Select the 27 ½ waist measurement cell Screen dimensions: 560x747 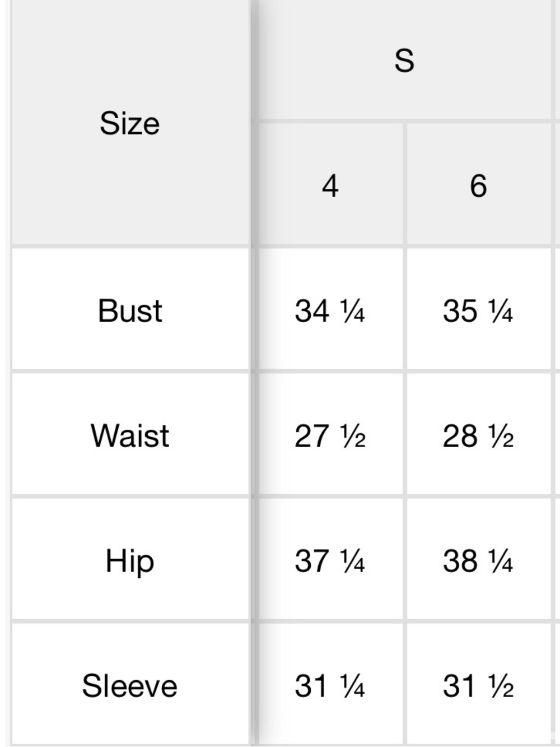point(330,435)
